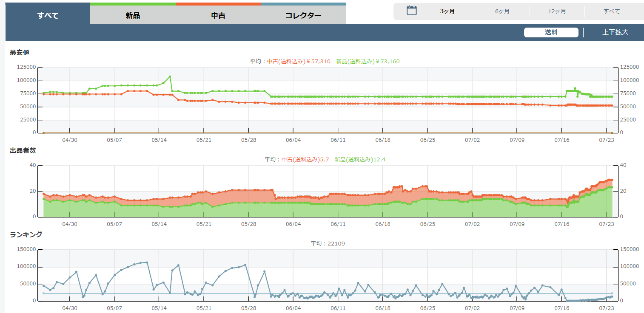Select the すべて condition tab
Viewport: 644px width, 313px height.
pyautogui.click(x=48, y=16)
